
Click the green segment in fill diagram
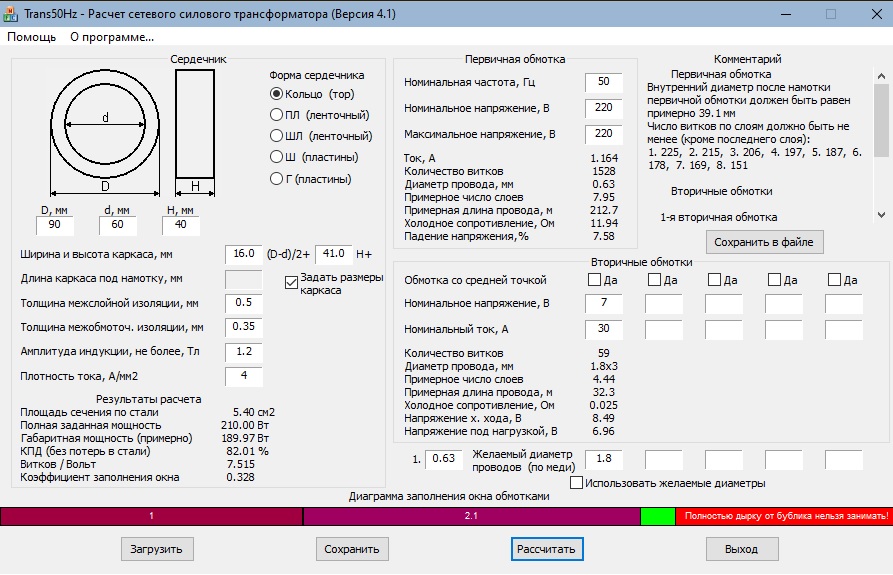tap(658, 516)
